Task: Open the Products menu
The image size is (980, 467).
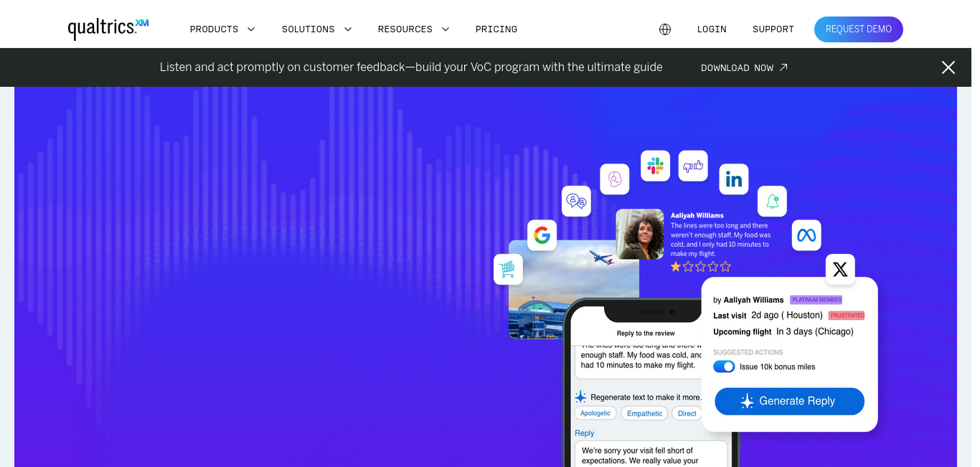Action: (214, 29)
